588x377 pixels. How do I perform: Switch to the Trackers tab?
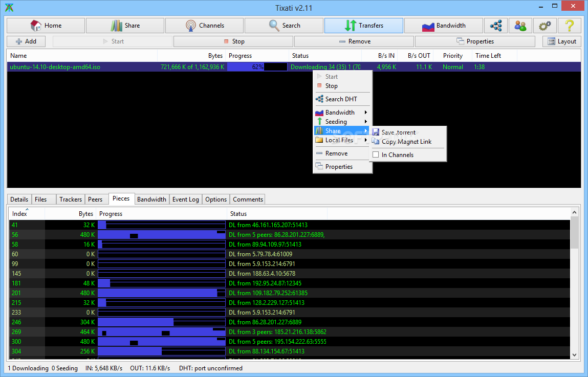click(x=71, y=199)
